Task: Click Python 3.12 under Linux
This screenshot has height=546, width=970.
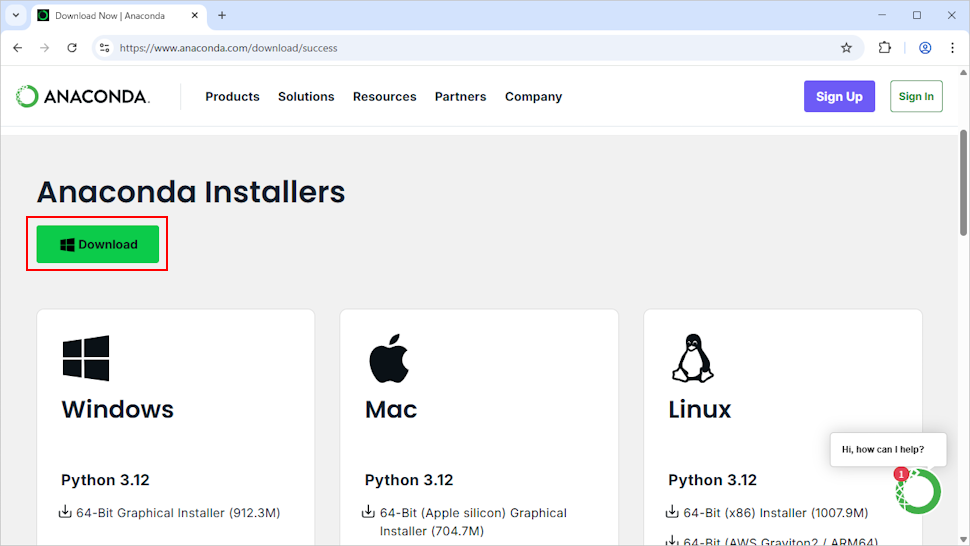Action: pos(713,480)
